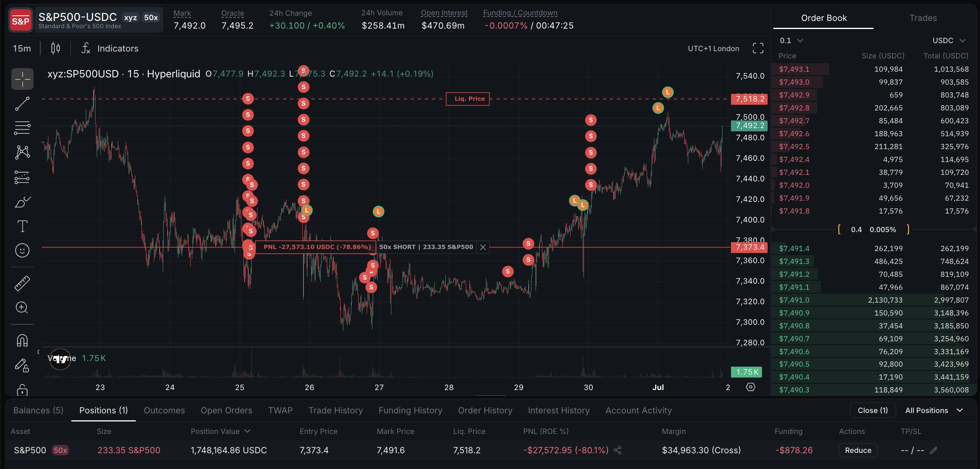Open the Outcomes tab
This screenshot has height=469, width=980.
pos(164,410)
